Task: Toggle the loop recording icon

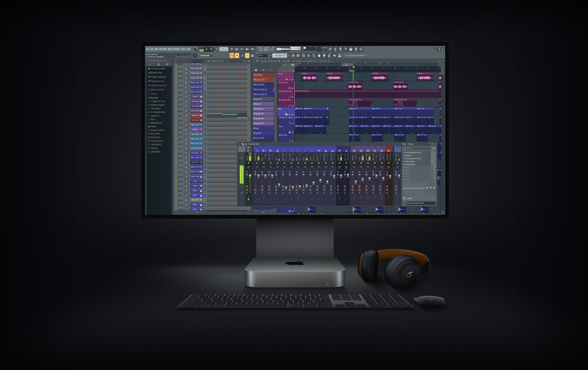Action: pyautogui.click(x=252, y=49)
